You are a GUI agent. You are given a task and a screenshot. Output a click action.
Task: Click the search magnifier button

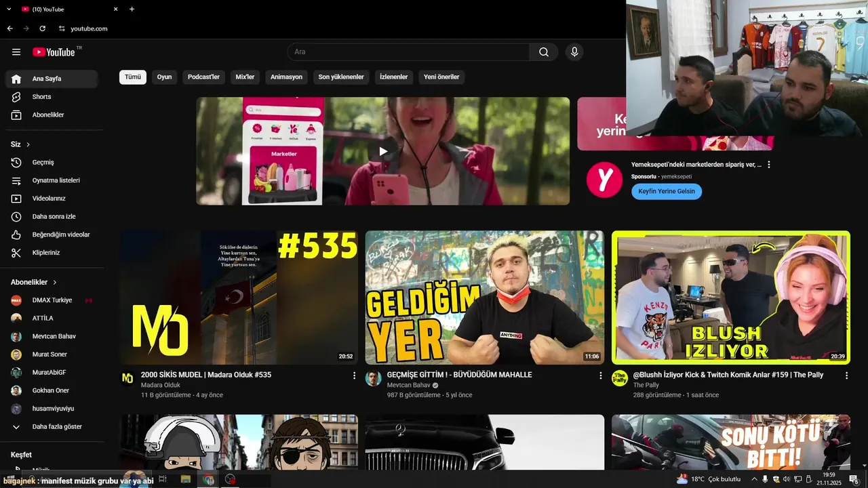click(x=544, y=52)
